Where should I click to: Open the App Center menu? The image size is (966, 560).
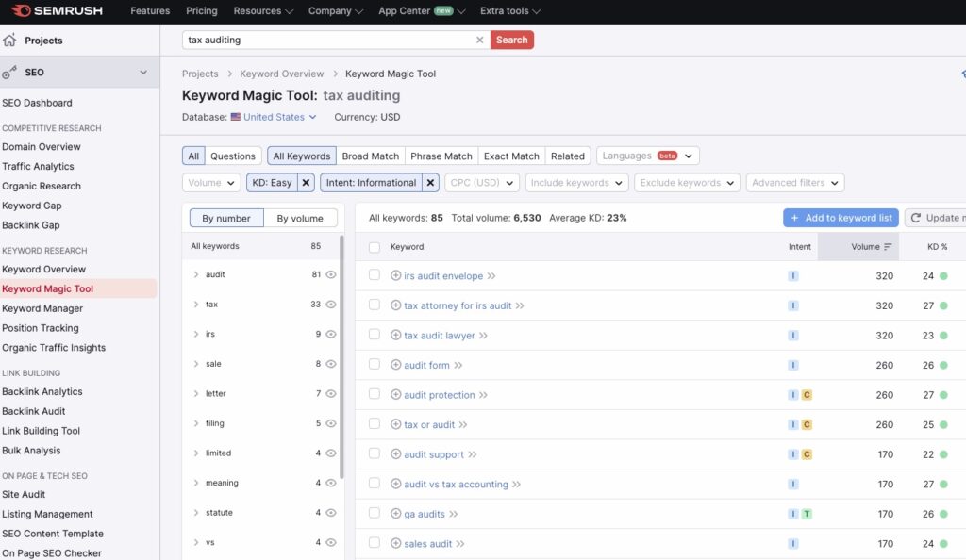[422, 11]
